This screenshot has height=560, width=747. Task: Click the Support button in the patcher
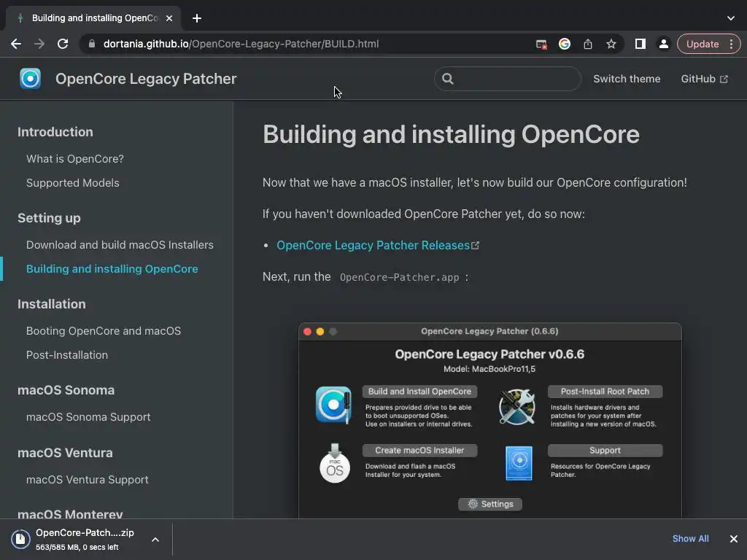click(605, 451)
